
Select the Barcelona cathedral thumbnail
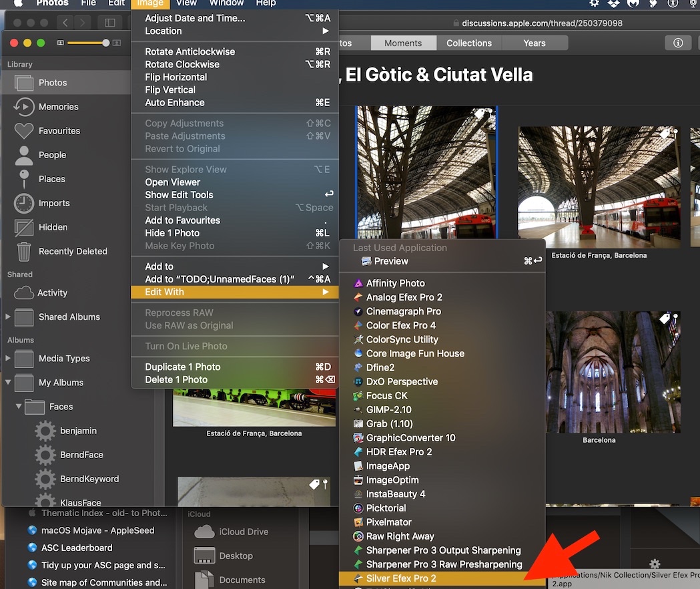point(613,372)
